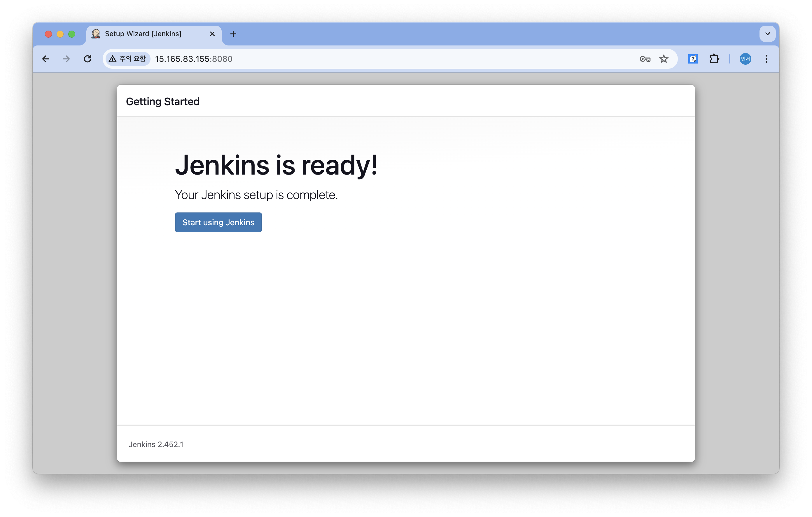Viewport: 812px width, 517px height.
Task: Open the Chrome three-dot menu
Action: pos(766,59)
